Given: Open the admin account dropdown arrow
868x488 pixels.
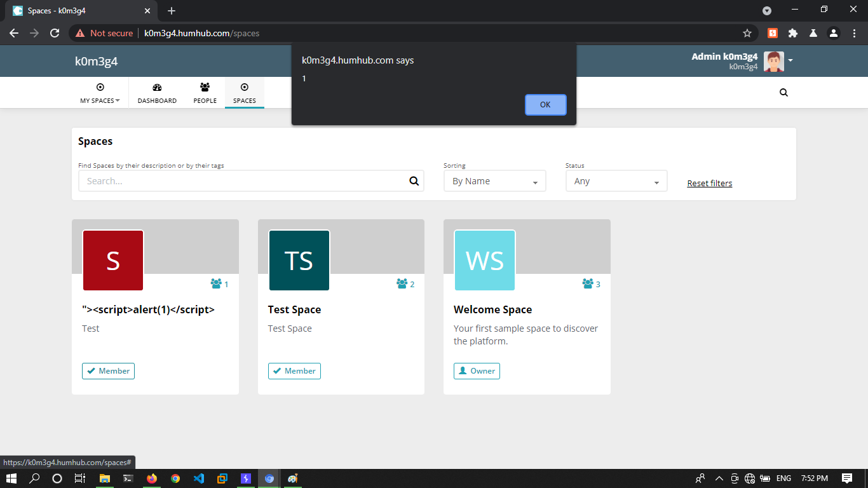Looking at the screenshot, I should (x=790, y=61).
